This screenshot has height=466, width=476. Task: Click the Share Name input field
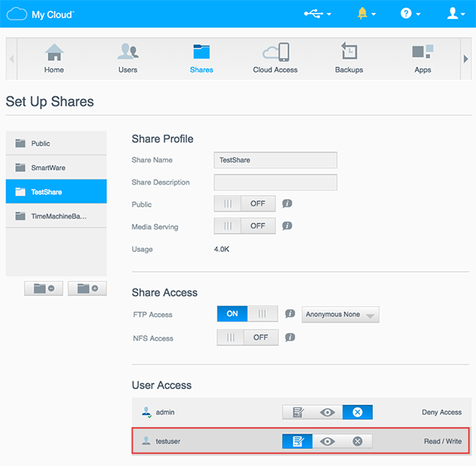[275, 160]
